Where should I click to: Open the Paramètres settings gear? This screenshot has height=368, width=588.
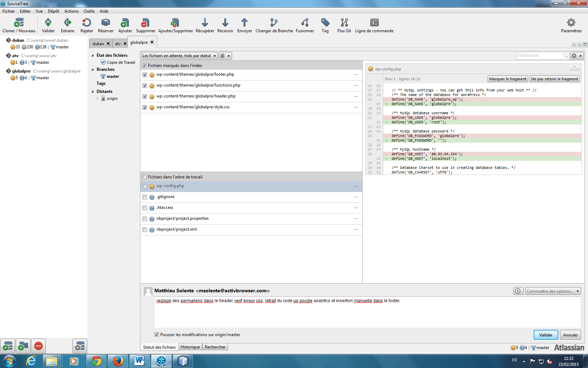click(x=571, y=23)
